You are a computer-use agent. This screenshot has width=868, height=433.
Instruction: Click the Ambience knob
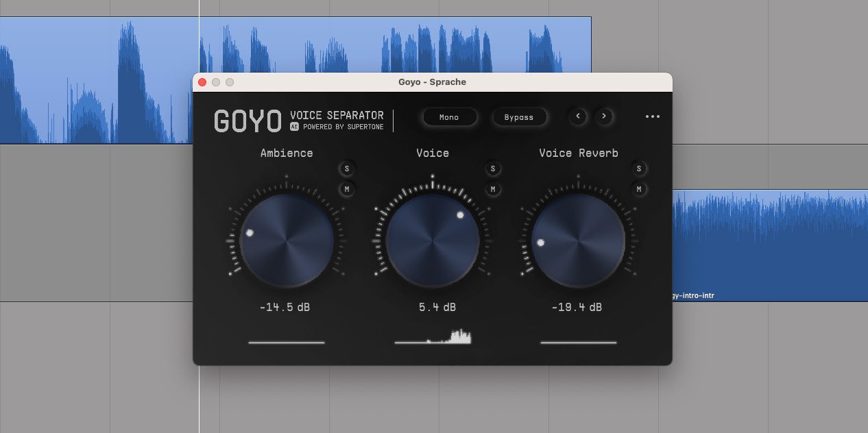[x=287, y=240]
